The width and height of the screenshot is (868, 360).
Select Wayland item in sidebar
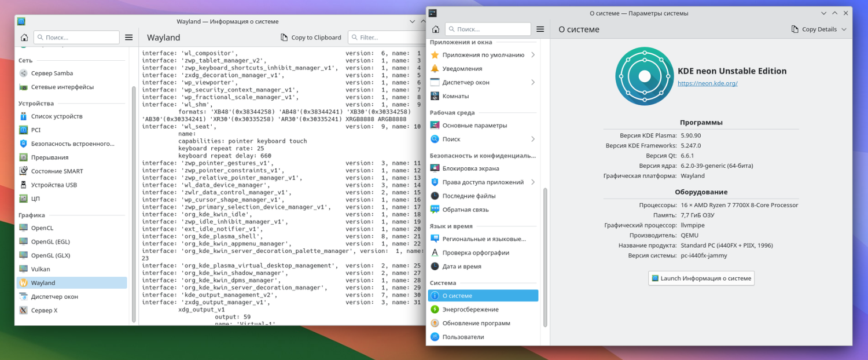coord(72,282)
